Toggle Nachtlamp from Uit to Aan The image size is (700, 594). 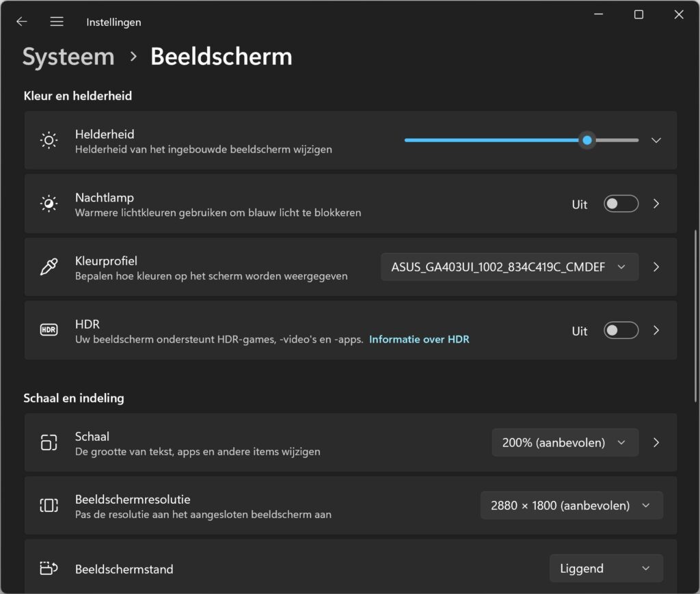pyautogui.click(x=620, y=204)
